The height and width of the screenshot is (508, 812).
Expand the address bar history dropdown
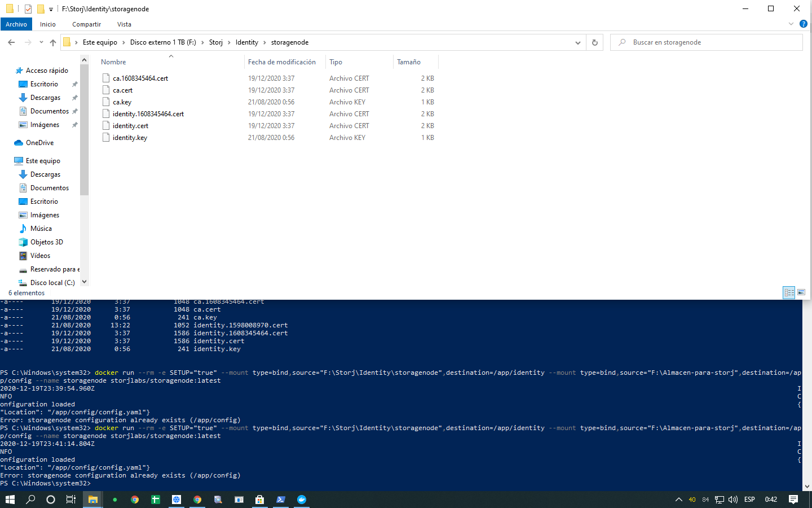[577, 42]
